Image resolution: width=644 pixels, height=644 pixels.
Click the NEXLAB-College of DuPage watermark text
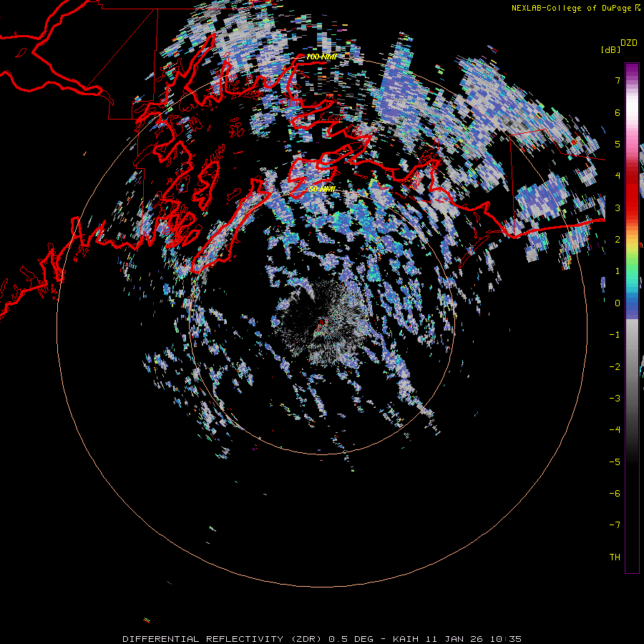coord(576,8)
